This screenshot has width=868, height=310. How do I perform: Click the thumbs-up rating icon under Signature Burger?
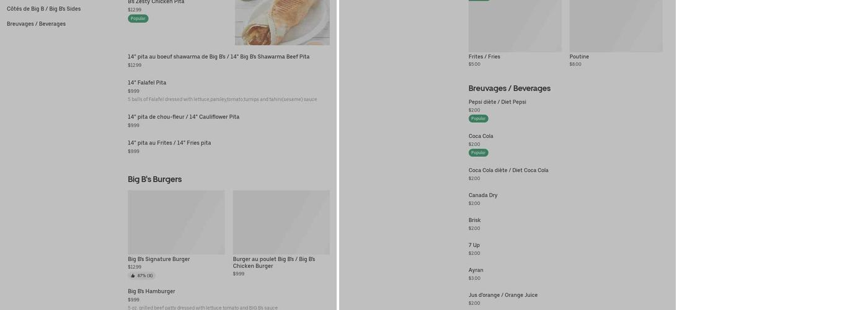(x=133, y=276)
